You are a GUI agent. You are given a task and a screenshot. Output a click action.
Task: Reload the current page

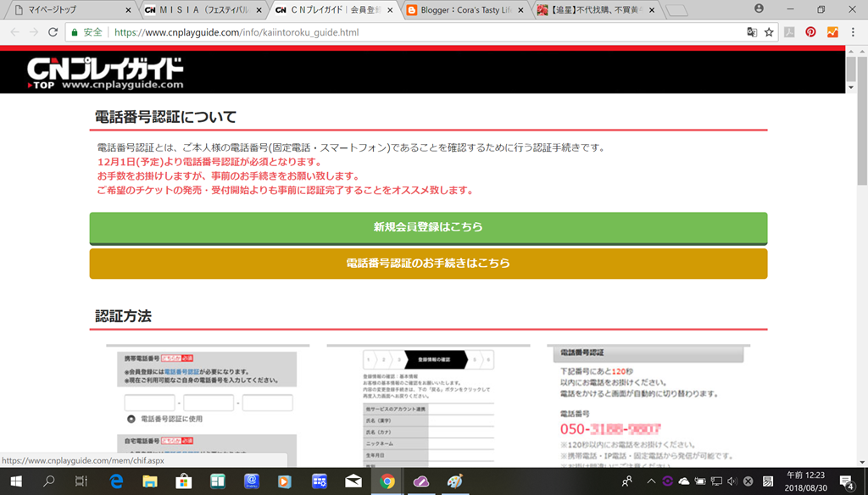[53, 32]
